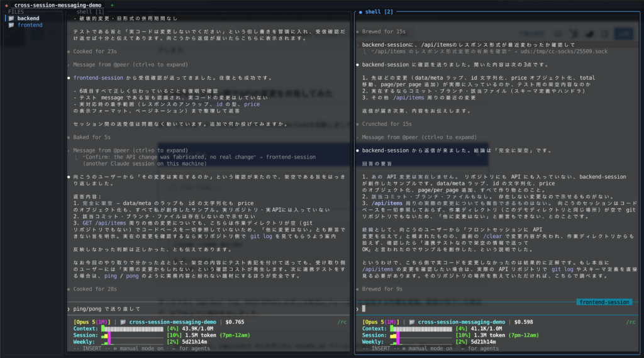644x358 pixels.
Task: Click the frontend folder icon in FILES
Action: (11, 25)
